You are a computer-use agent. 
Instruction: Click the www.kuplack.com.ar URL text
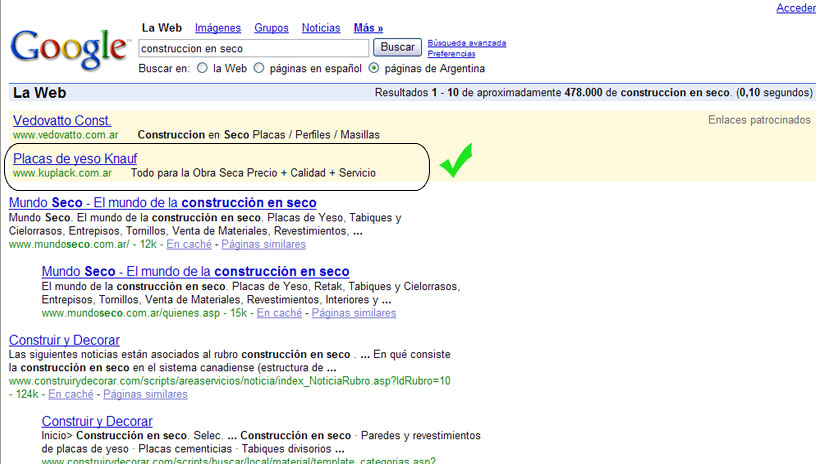[x=62, y=173]
